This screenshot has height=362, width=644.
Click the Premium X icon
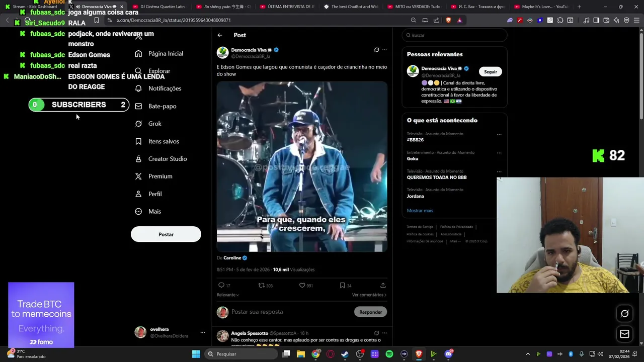(x=138, y=176)
